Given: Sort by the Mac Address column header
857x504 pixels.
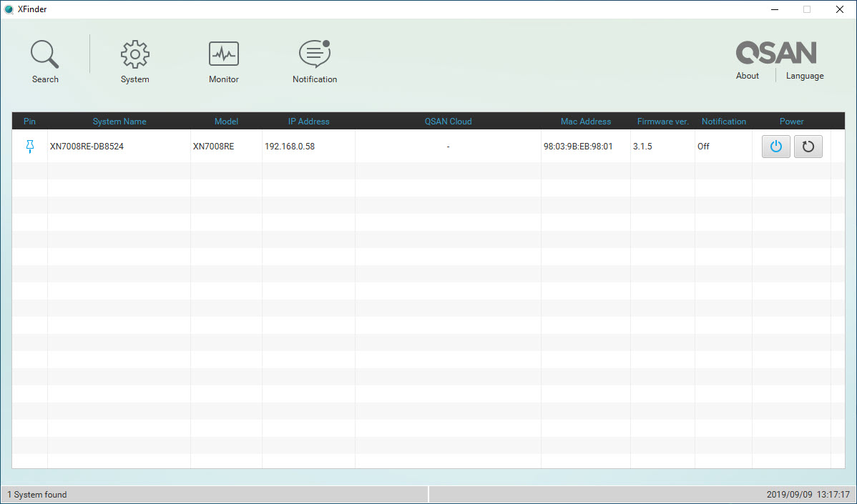Looking at the screenshot, I should coord(586,122).
